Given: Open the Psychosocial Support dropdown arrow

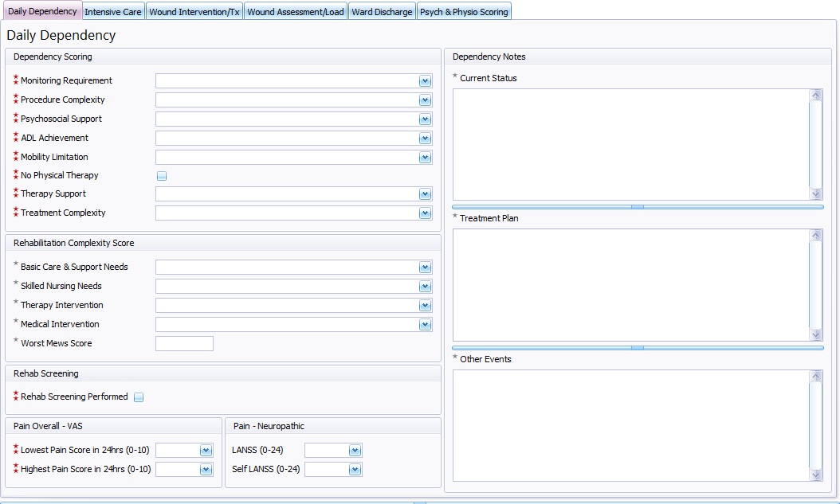Looking at the screenshot, I should pyautogui.click(x=425, y=119).
